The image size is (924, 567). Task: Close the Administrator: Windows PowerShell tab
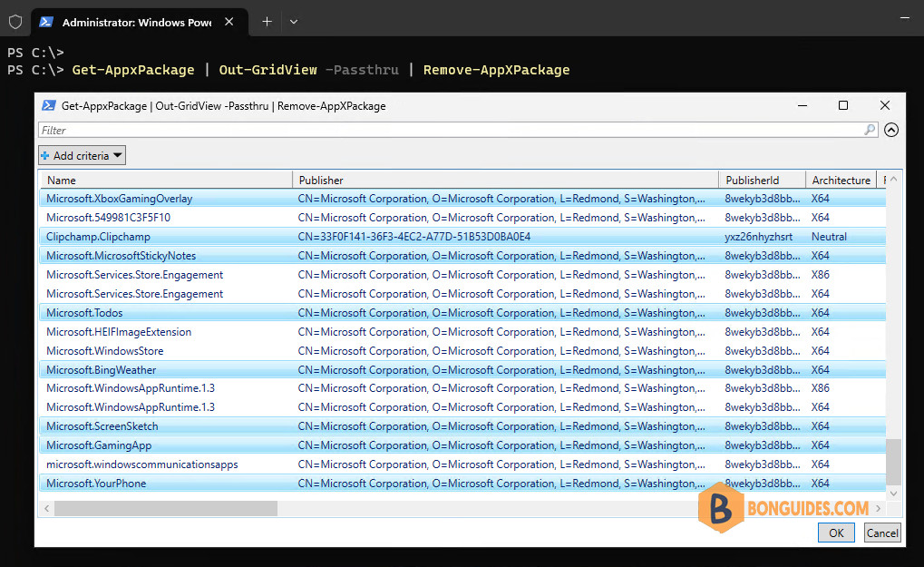pos(229,22)
